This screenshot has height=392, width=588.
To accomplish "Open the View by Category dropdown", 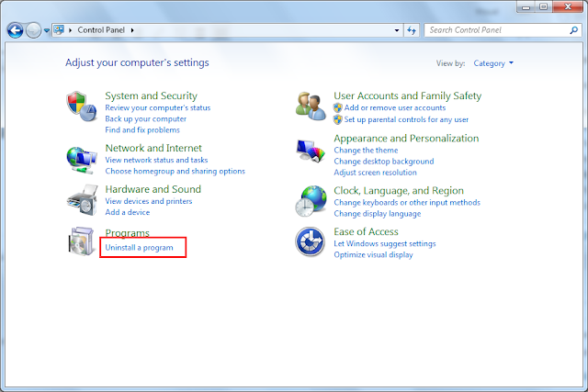I will pos(493,63).
